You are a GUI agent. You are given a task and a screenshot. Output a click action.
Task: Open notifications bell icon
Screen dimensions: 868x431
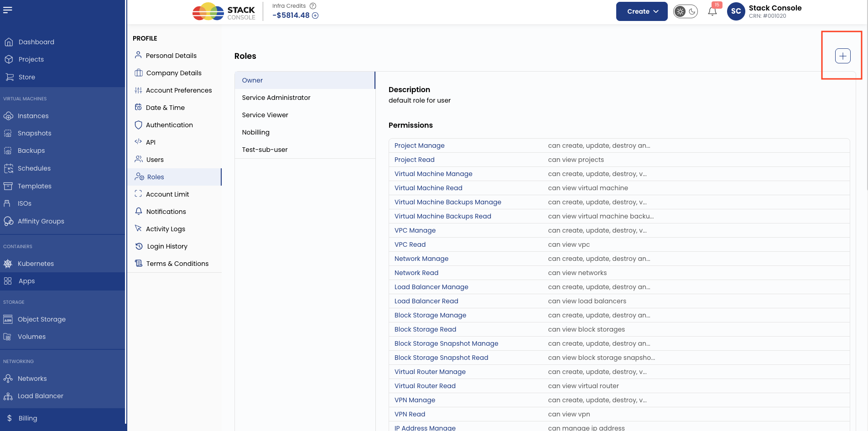(712, 11)
